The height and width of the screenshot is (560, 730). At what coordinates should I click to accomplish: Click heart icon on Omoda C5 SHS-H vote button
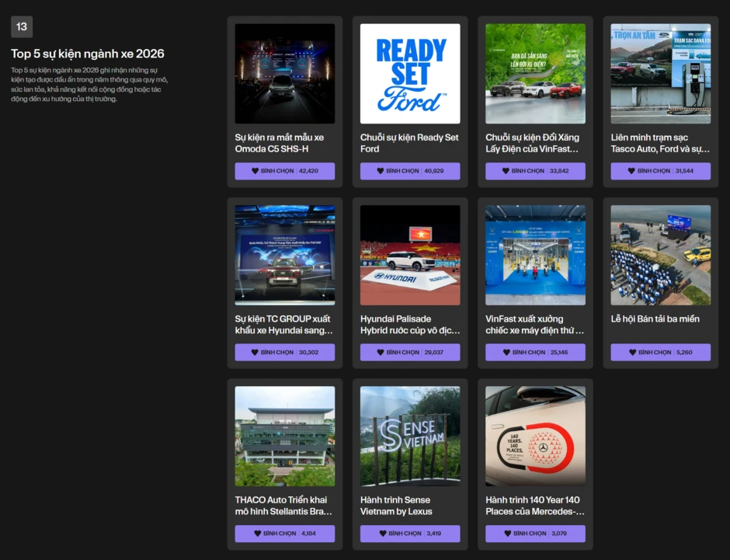click(x=255, y=171)
